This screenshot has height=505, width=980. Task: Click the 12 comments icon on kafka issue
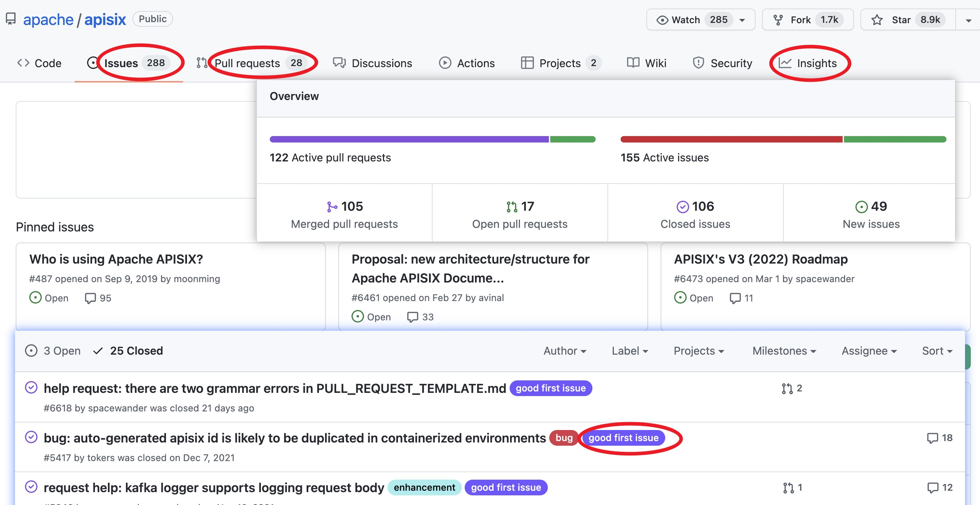[x=933, y=487]
